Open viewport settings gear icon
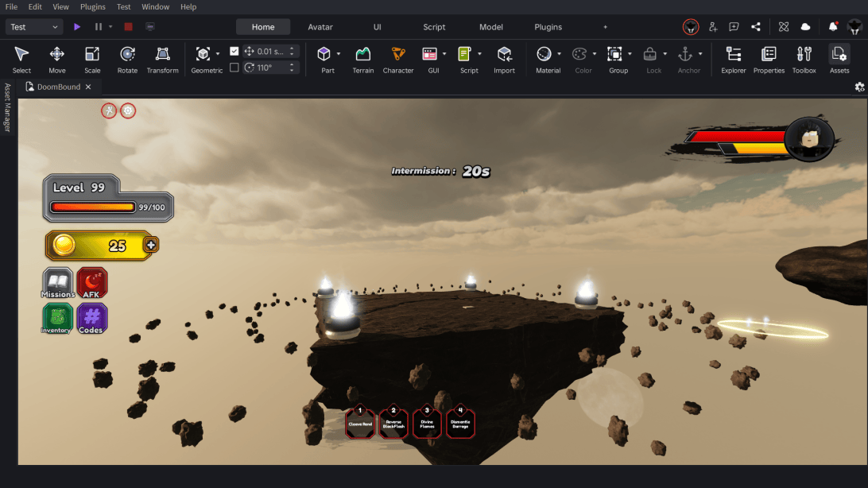 pos(859,87)
